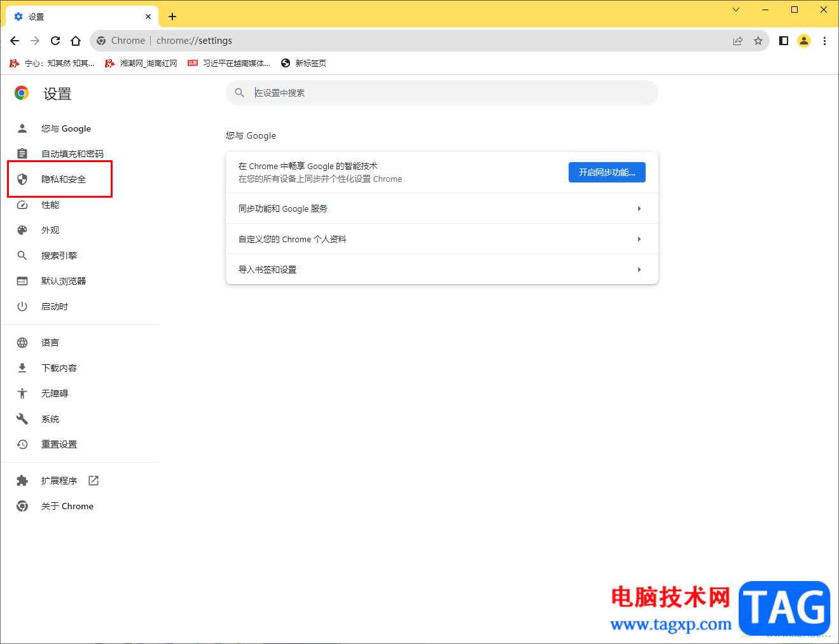839x644 pixels.
Task: Focus the 在设置中搜索 search field
Action: (442, 93)
